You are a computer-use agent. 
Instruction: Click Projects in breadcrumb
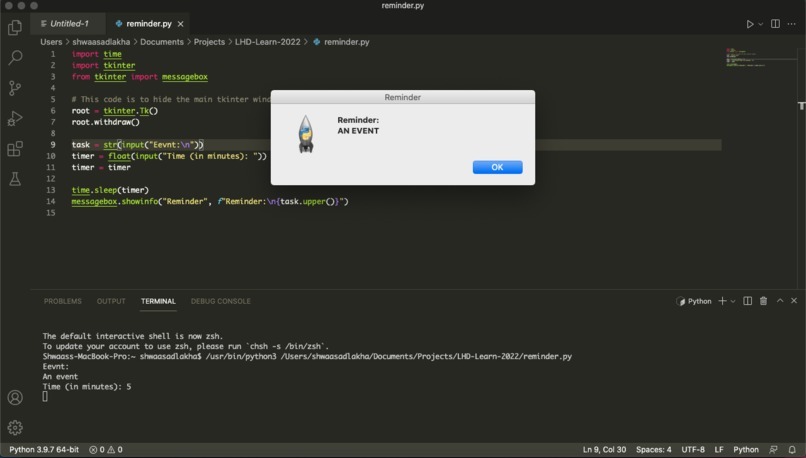coord(209,42)
